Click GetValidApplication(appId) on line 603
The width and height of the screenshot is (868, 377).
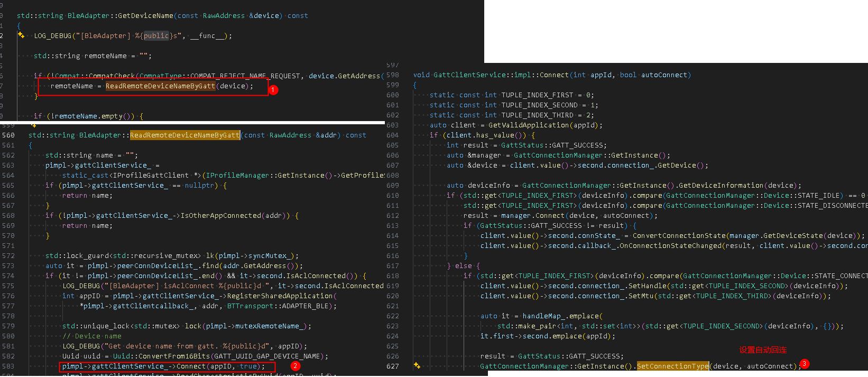click(544, 125)
